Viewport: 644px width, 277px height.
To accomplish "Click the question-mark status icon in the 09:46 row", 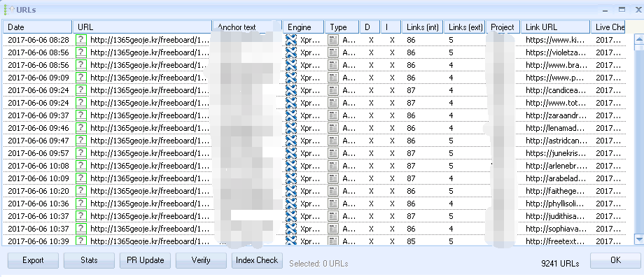I will (x=81, y=128).
